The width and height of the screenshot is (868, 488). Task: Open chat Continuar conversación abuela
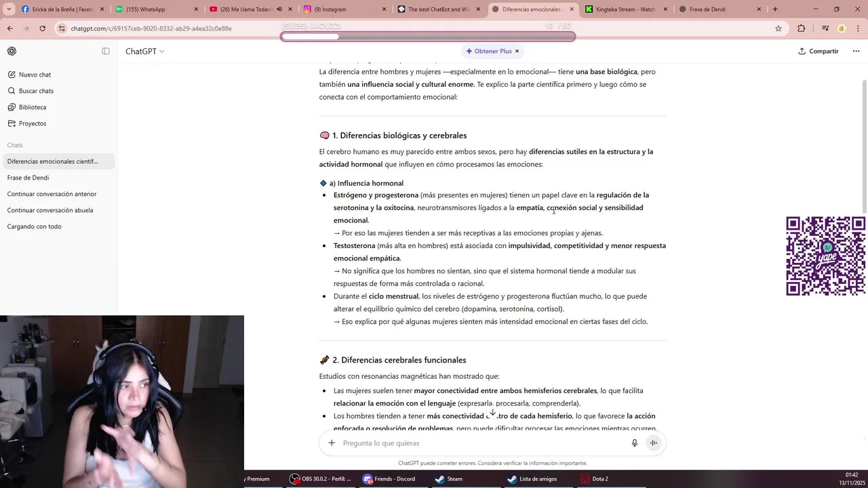[58, 210]
